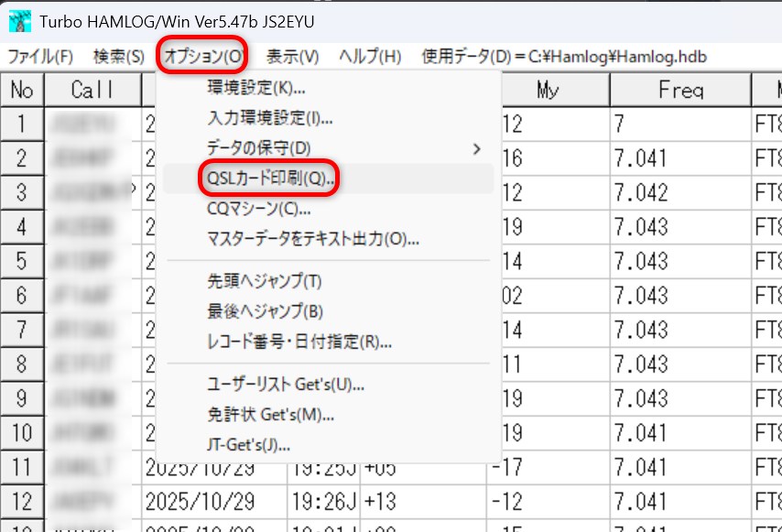The height and width of the screenshot is (532, 782).
Task: Open the ファイル(F) menu
Action: point(39,57)
